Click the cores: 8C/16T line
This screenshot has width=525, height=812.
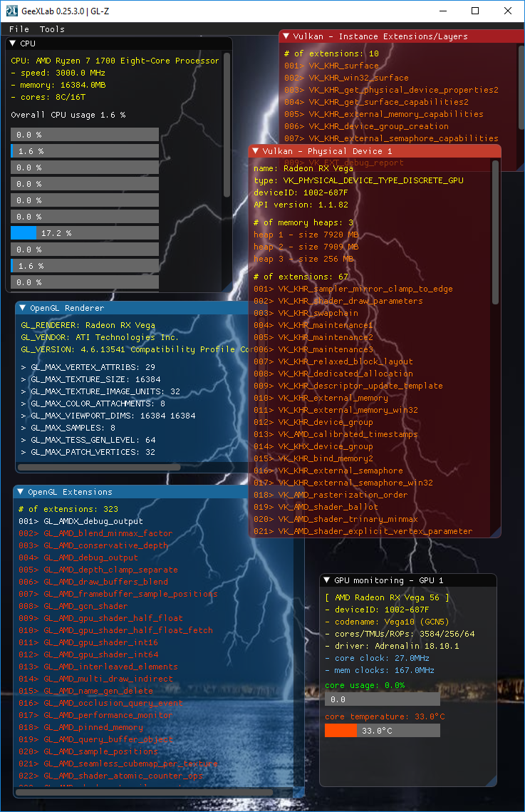tap(48, 97)
